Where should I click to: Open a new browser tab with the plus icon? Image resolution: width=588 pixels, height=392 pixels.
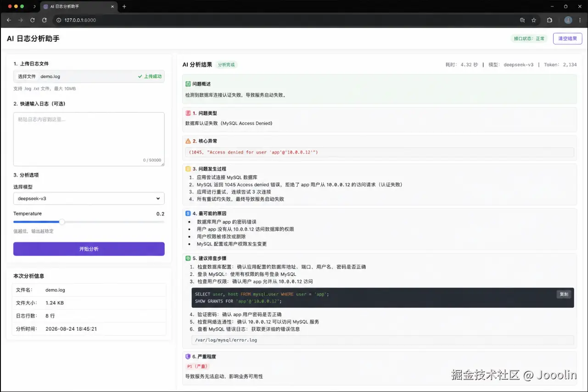point(124,6)
